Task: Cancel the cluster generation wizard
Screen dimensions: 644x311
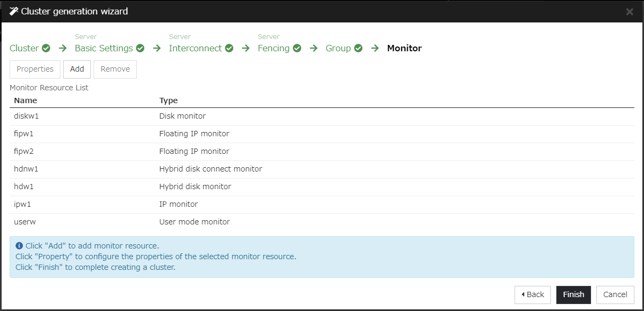Action: pos(615,294)
